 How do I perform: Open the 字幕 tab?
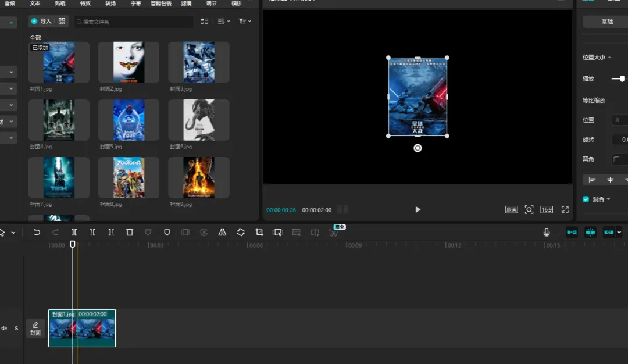coord(135,3)
